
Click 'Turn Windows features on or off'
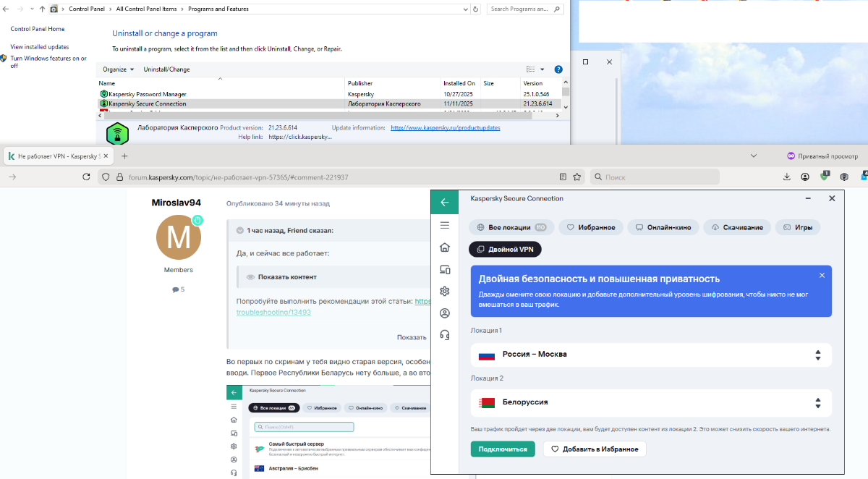click(x=48, y=62)
